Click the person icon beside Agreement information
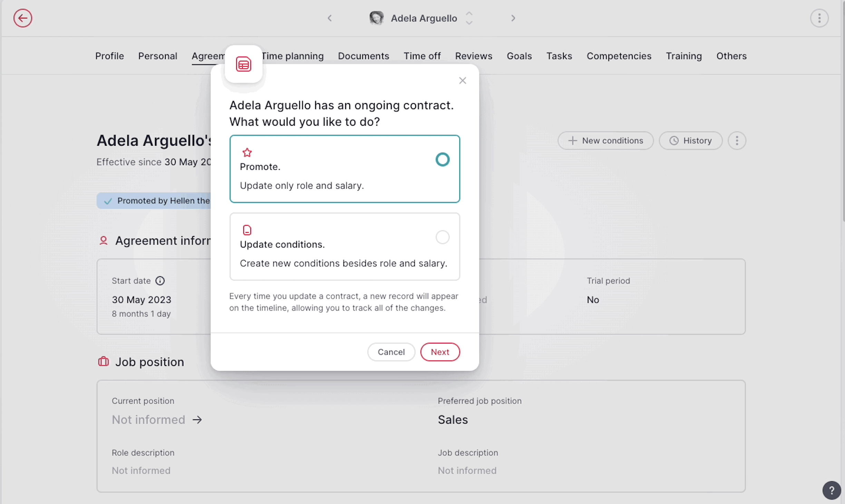845x504 pixels. pyautogui.click(x=103, y=241)
